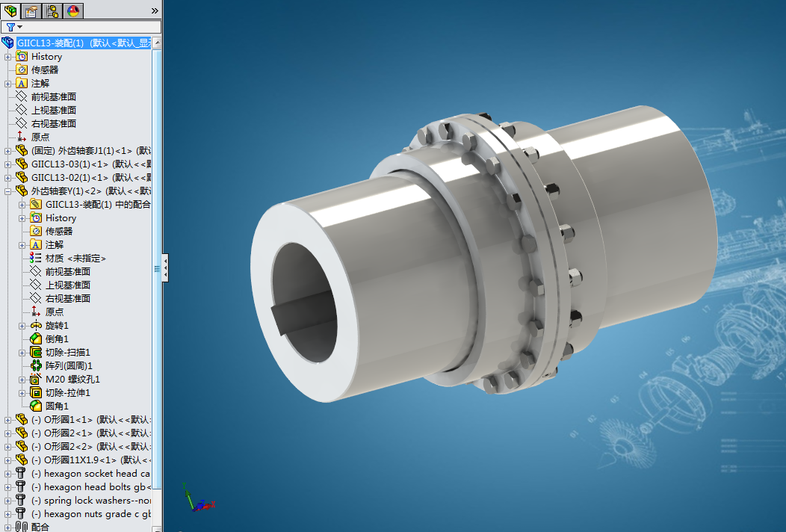Click the XYZ orientation triad
The width and height of the screenshot is (786, 532).
pyautogui.click(x=199, y=498)
